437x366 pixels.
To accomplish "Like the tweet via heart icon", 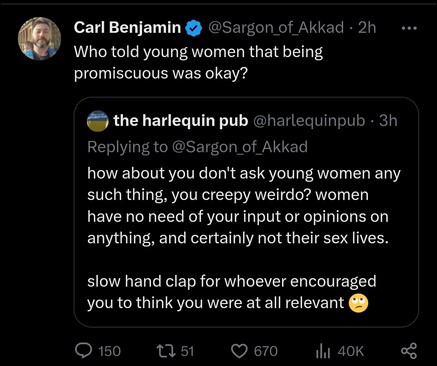I will (x=239, y=351).
